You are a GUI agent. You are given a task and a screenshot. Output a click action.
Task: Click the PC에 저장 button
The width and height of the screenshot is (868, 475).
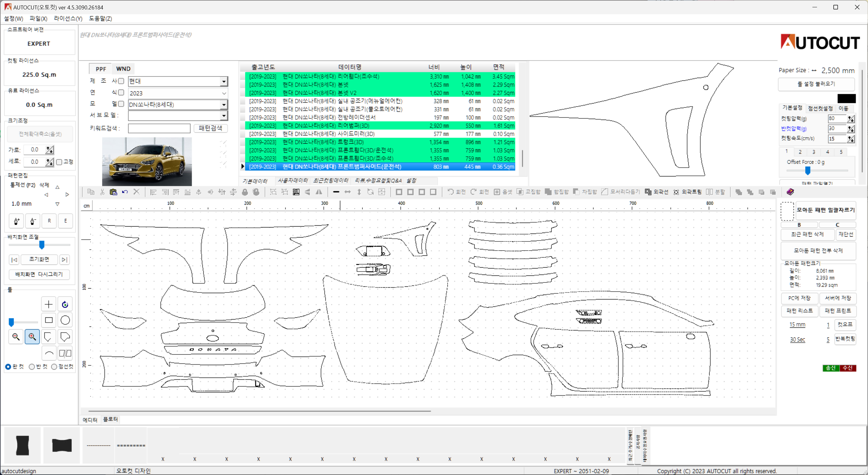point(799,298)
